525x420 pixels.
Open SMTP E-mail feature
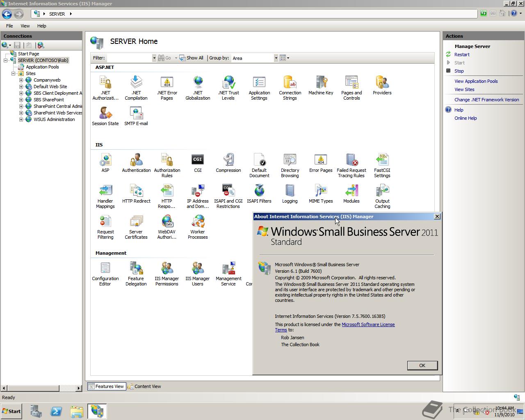click(x=136, y=116)
